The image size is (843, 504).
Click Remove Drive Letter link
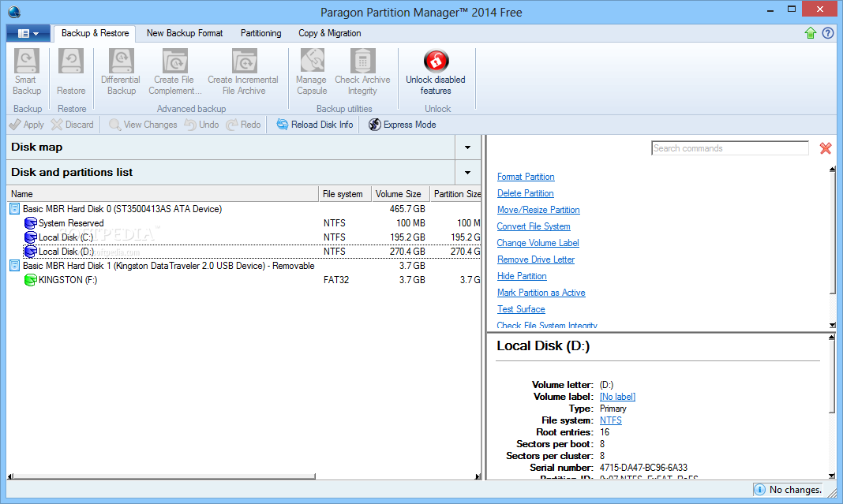(535, 260)
